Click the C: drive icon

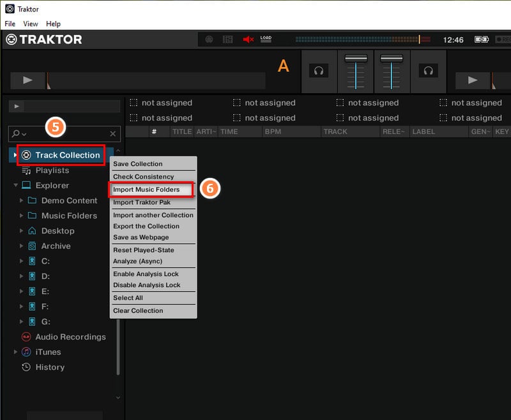click(33, 261)
